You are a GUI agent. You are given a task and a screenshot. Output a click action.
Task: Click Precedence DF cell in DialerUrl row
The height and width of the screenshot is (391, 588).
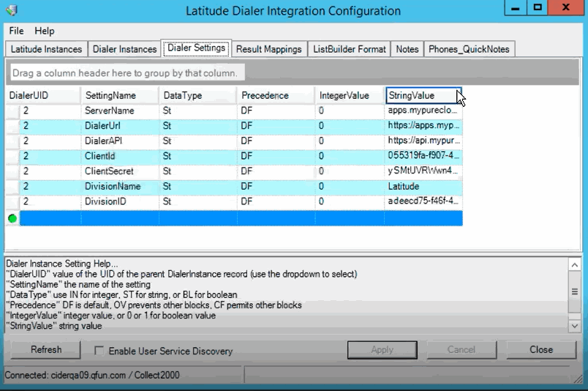click(x=276, y=126)
